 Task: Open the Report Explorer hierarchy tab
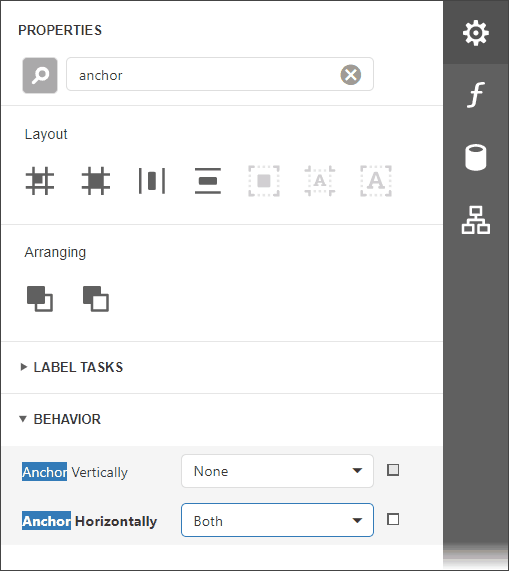point(476,220)
